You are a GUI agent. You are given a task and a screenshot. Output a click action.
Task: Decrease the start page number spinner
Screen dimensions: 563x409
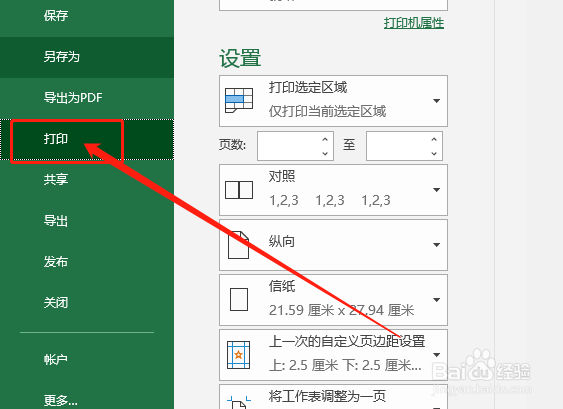point(325,153)
